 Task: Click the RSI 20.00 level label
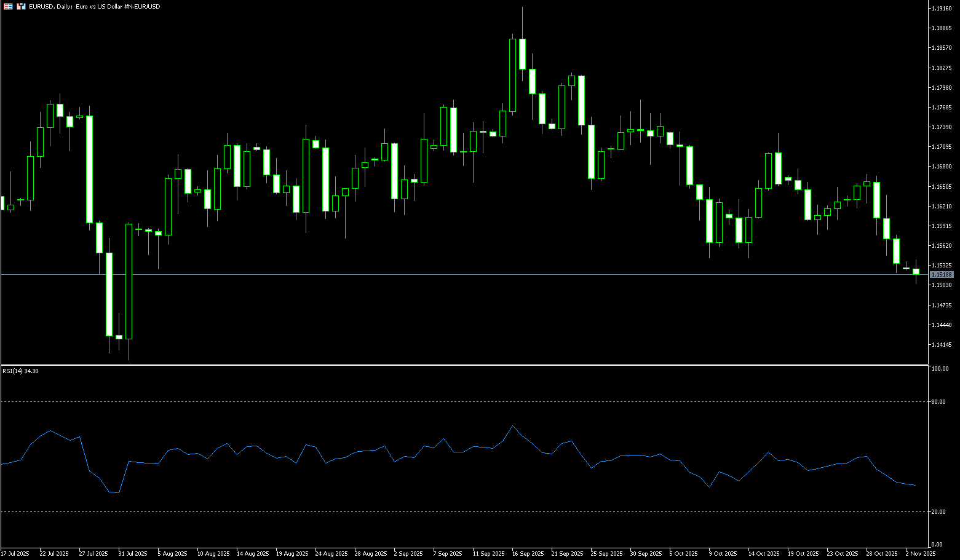(x=938, y=512)
